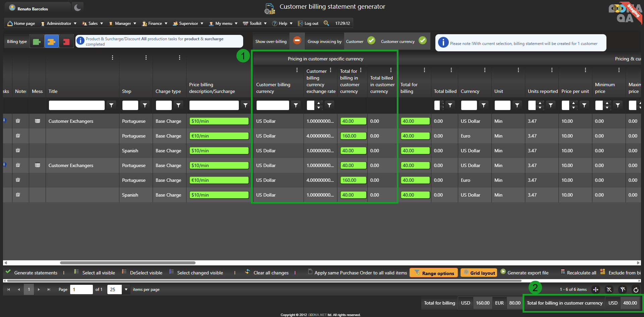Image resolution: width=644 pixels, height=317 pixels.
Task: Click Generate statements
Action: tap(36, 273)
